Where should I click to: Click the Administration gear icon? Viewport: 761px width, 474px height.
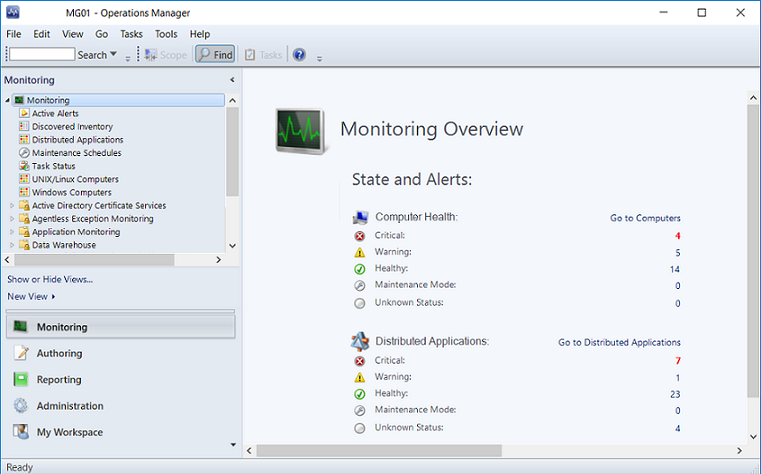20,405
